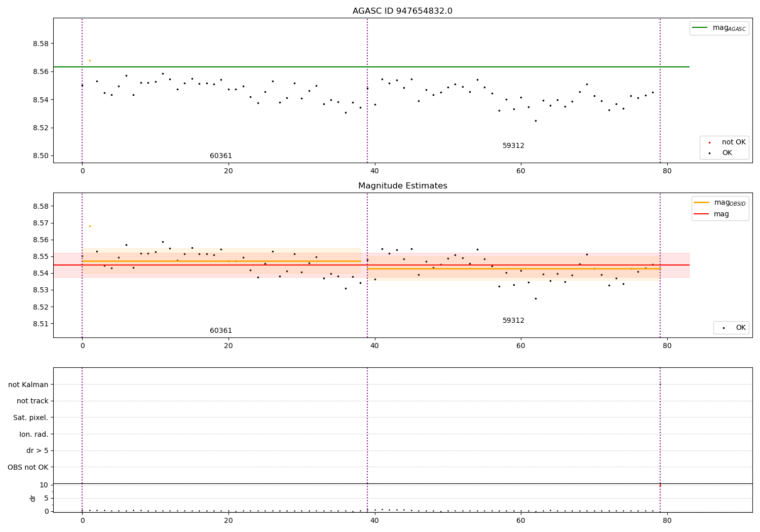Screen dimensions: 760x532
Task: Click the "5" tick on the dr axis
Action: (46, 498)
